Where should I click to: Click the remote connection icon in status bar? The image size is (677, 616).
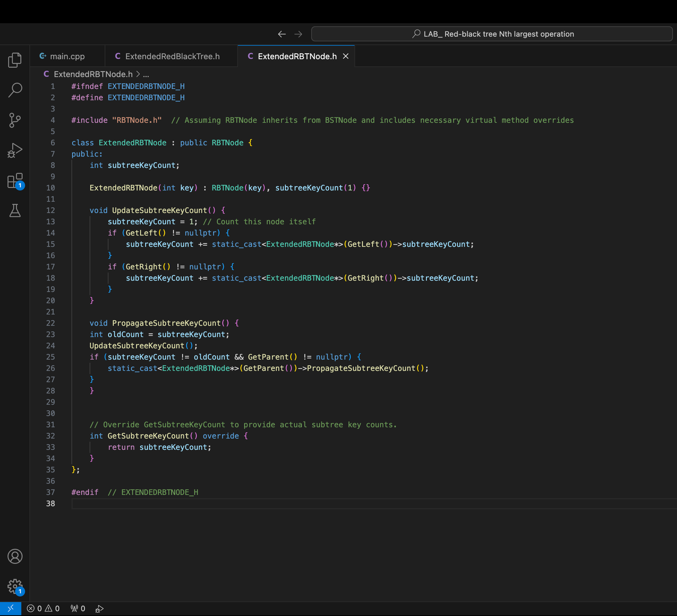click(x=10, y=608)
